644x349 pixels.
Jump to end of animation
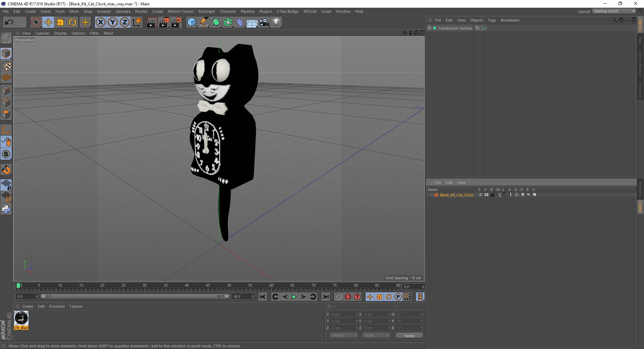pyautogui.click(x=325, y=297)
